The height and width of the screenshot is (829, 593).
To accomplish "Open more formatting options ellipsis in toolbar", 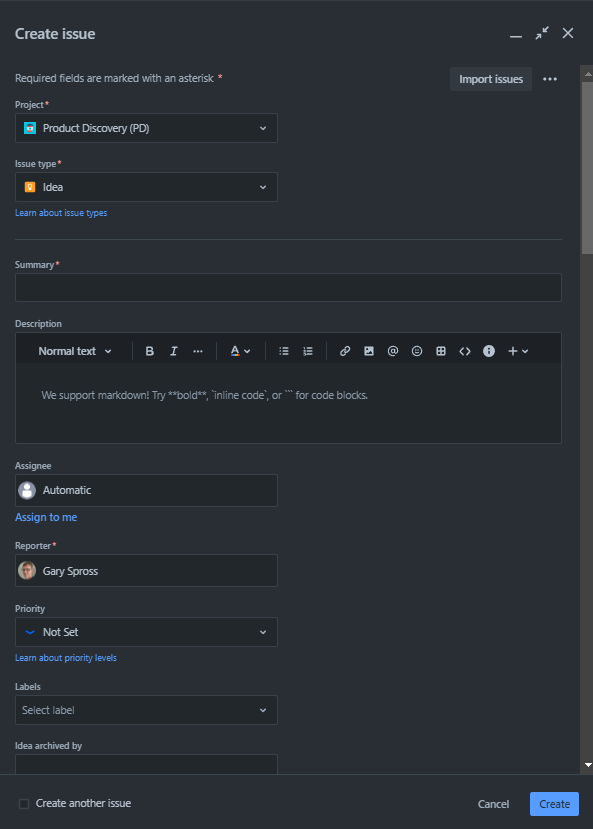I will (x=198, y=351).
